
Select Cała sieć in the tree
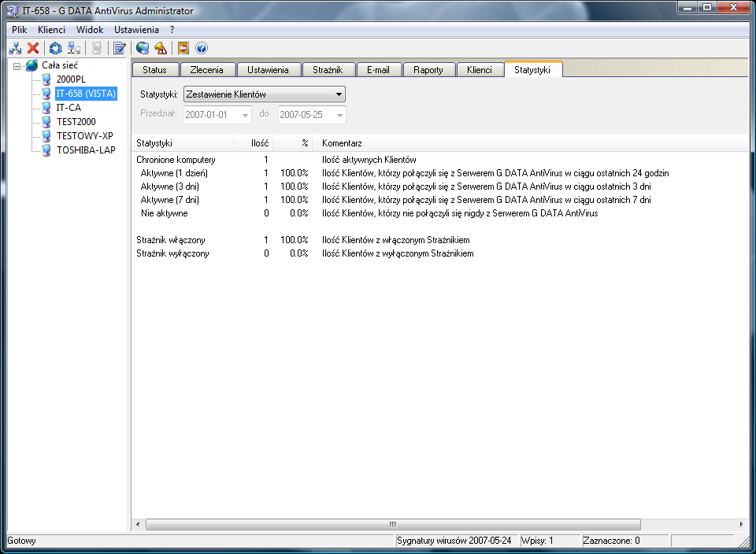point(60,65)
